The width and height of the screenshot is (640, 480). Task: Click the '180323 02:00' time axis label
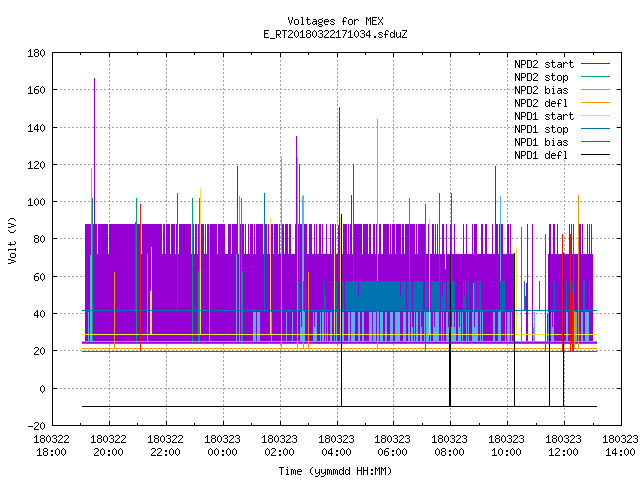280,446
